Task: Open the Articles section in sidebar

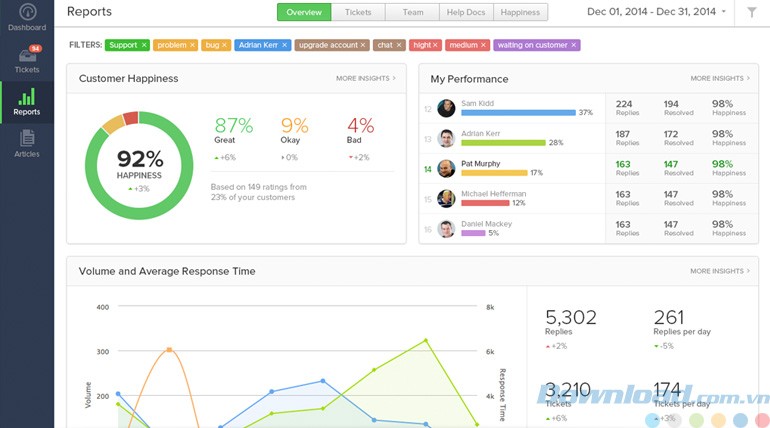Action: click(x=27, y=143)
